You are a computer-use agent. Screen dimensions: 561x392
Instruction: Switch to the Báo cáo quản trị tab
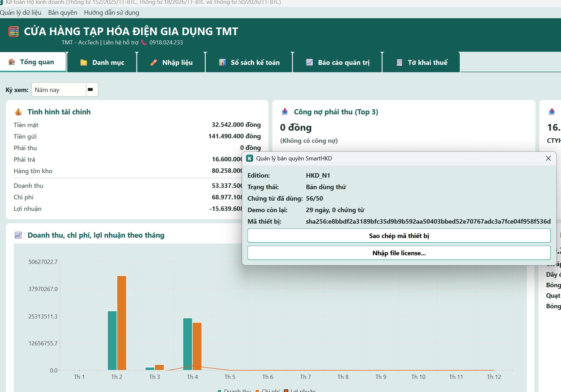pos(337,62)
